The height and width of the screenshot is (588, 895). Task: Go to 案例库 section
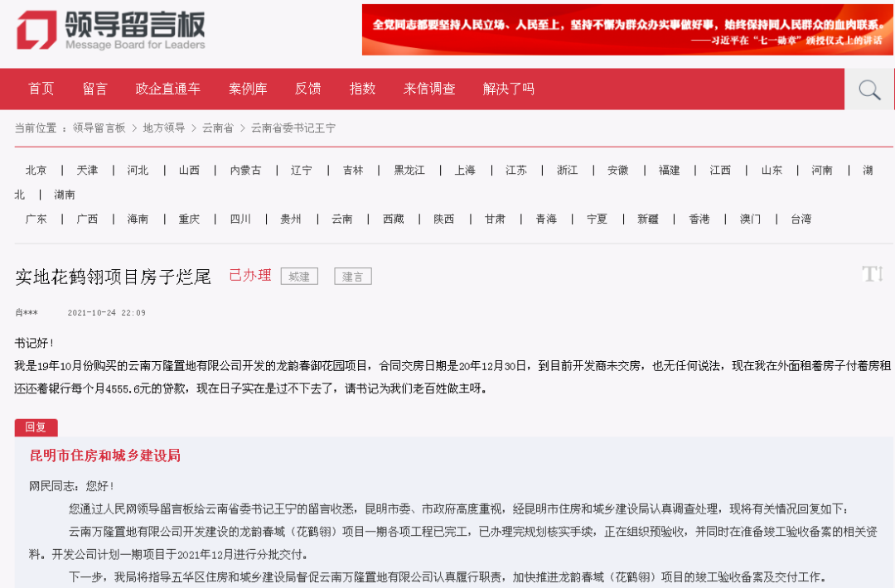click(x=248, y=89)
